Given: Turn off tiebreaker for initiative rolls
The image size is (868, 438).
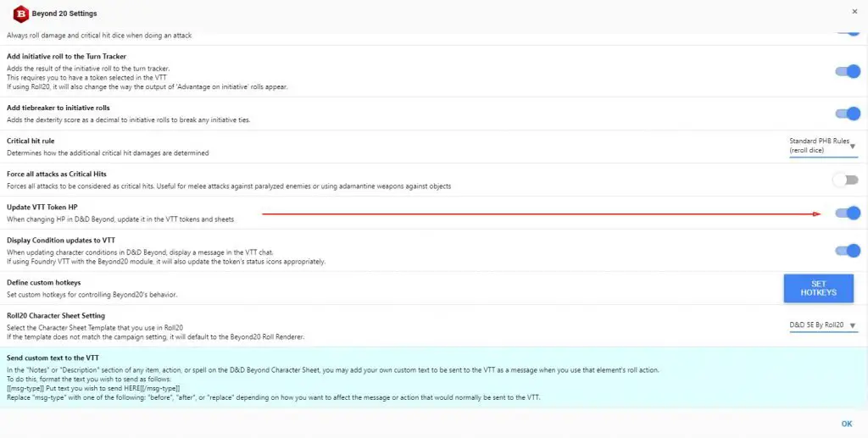Looking at the screenshot, I should 848,114.
